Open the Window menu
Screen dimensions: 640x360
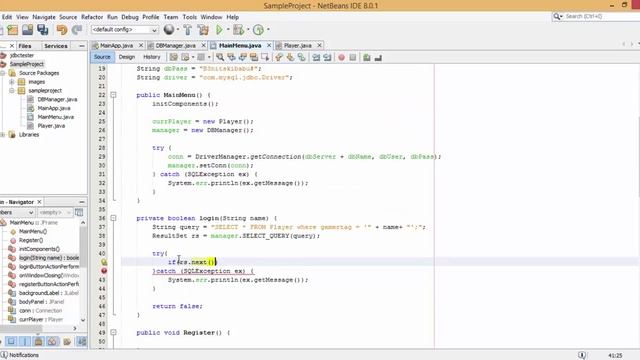(x=211, y=17)
